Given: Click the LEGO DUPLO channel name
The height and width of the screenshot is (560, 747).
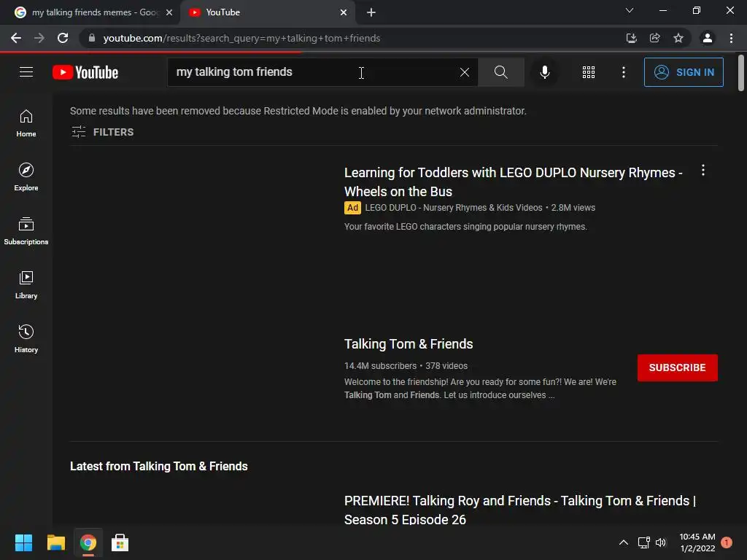Looking at the screenshot, I should pyautogui.click(x=453, y=208).
